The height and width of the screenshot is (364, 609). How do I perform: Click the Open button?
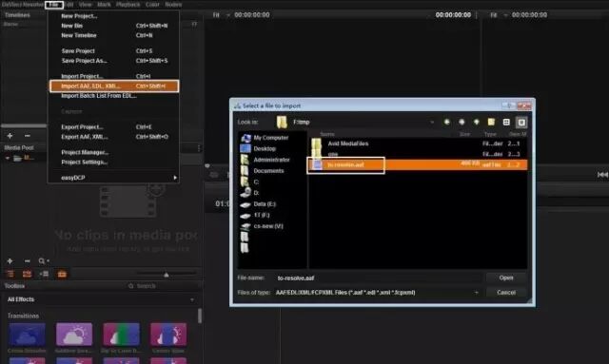click(506, 278)
